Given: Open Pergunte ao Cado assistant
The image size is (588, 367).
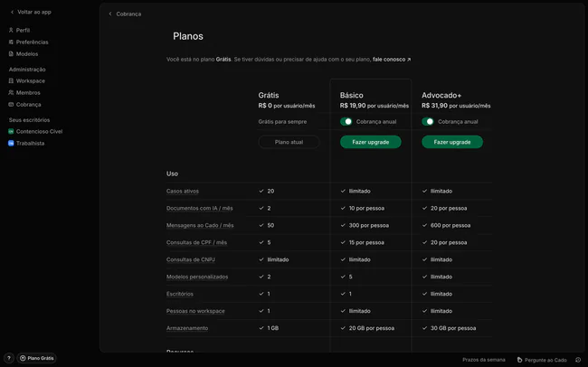Looking at the screenshot, I should [x=545, y=360].
